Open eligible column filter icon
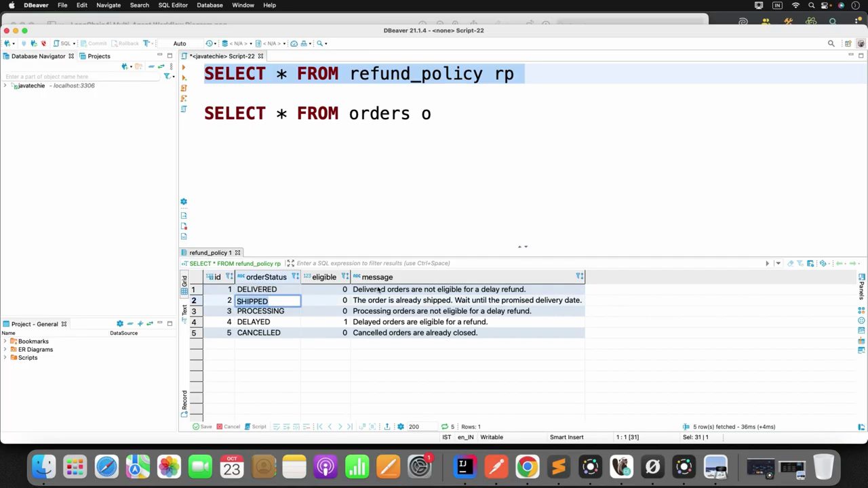The width and height of the screenshot is (868, 488). [x=344, y=277]
